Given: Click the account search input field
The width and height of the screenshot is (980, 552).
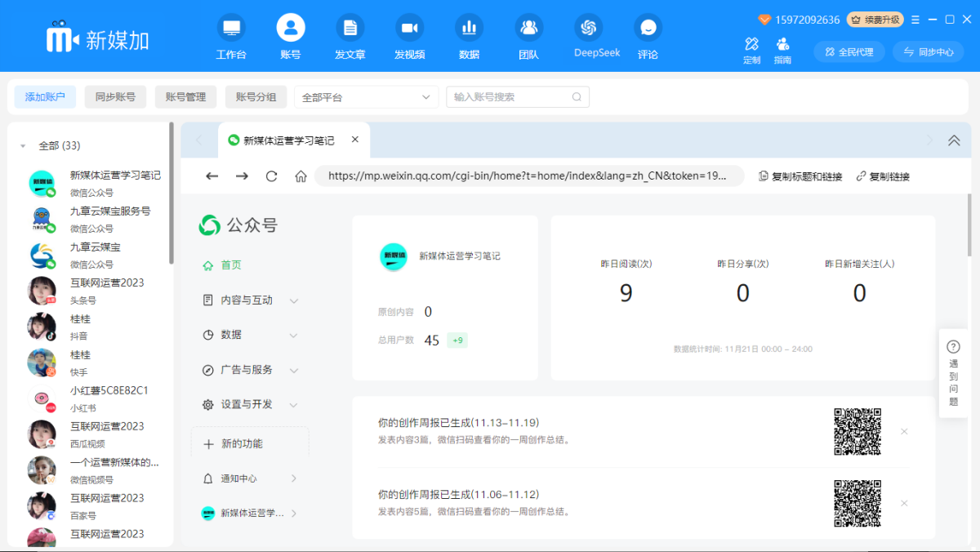Looking at the screenshot, I should point(514,96).
